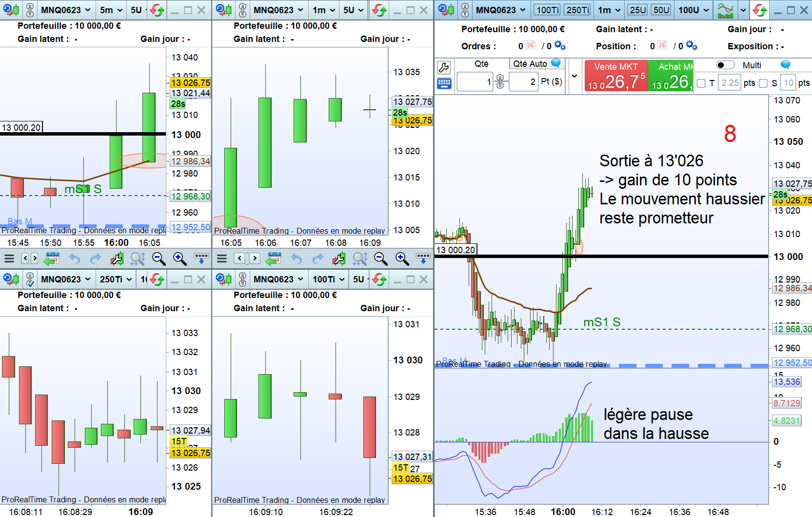Open the MNQ0623 instrument dropdown in the 5m chart
This screenshot has width=812, height=517.
tap(66, 10)
